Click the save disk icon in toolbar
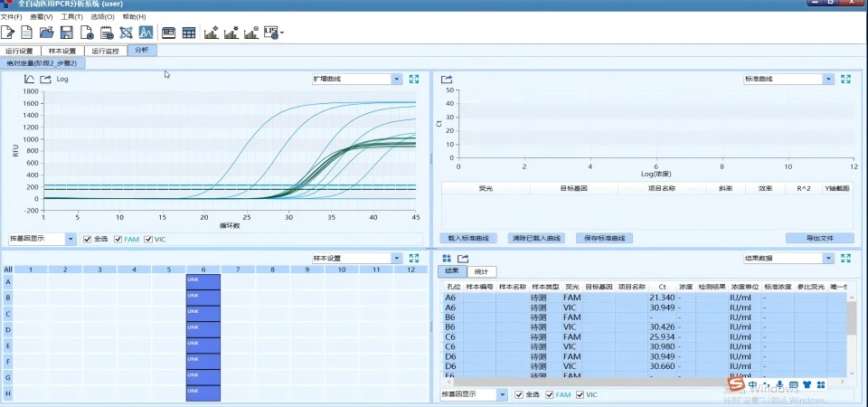The width and height of the screenshot is (868, 407). click(67, 33)
